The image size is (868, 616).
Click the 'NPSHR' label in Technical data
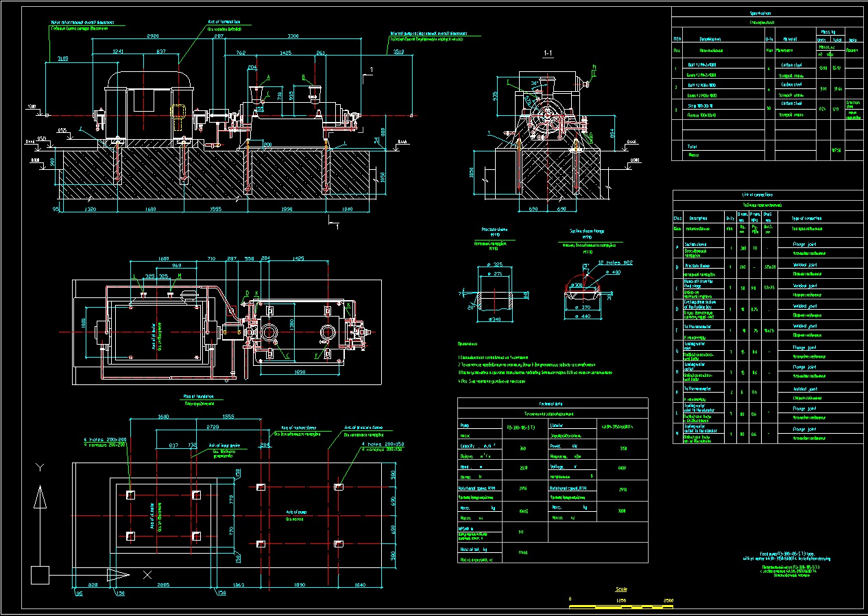point(466,528)
